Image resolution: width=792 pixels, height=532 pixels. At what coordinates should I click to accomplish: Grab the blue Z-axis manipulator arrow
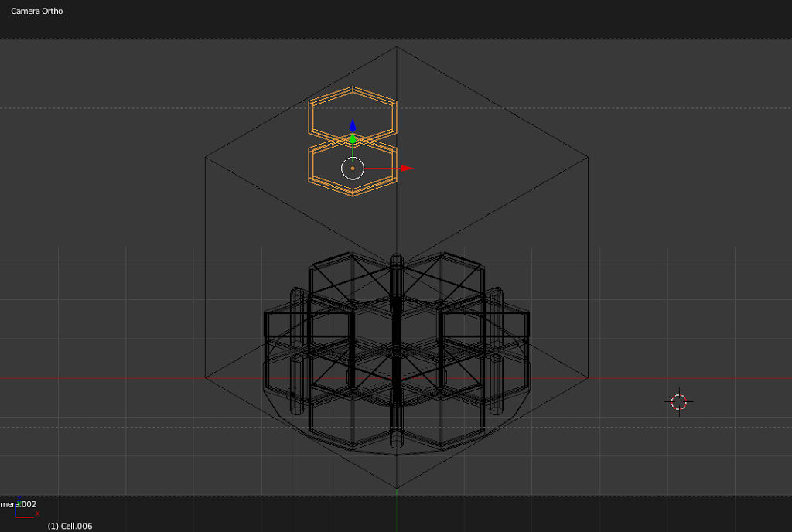(x=353, y=125)
